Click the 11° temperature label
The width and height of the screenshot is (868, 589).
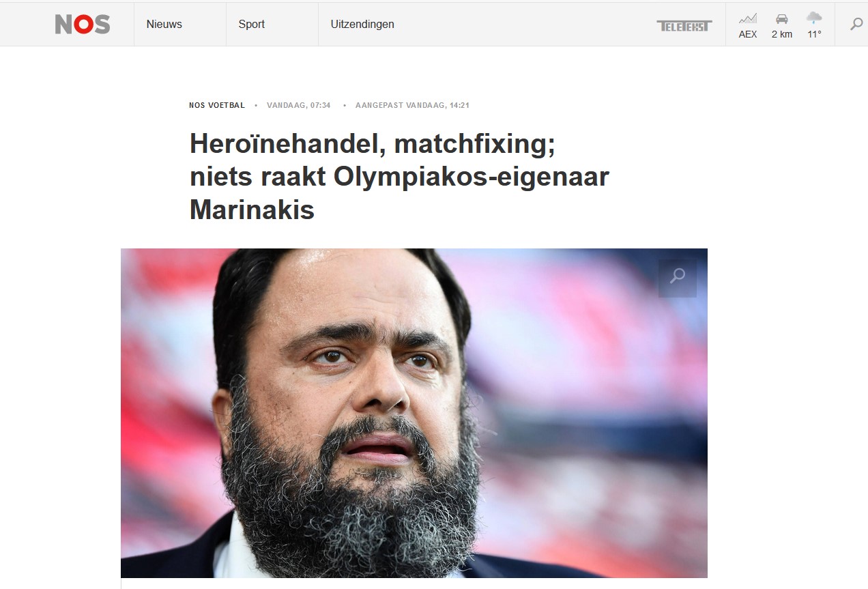[814, 34]
